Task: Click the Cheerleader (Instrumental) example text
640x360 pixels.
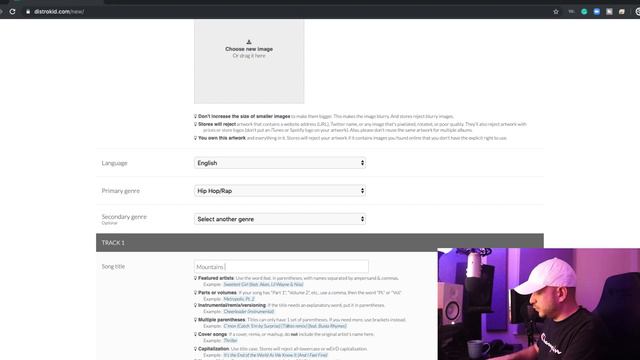Action: [249, 311]
